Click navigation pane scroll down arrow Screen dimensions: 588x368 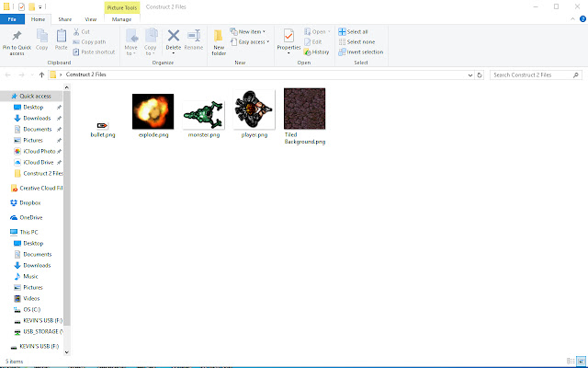coord(67,351)
